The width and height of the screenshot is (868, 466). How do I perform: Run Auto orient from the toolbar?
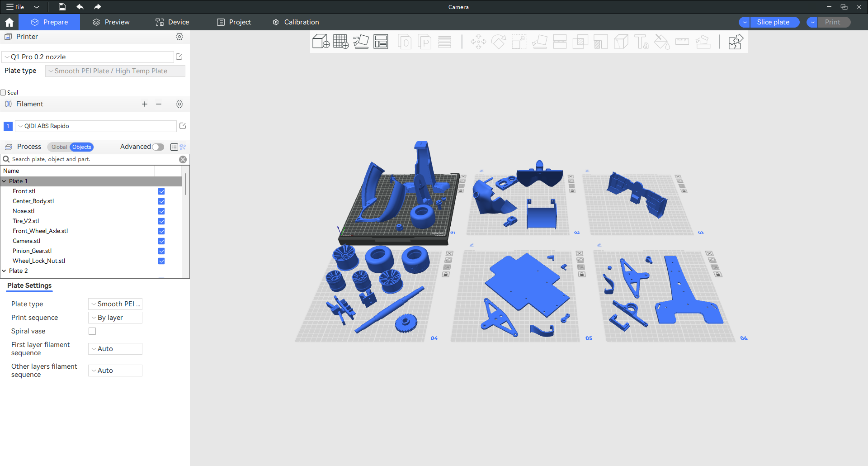361,42
